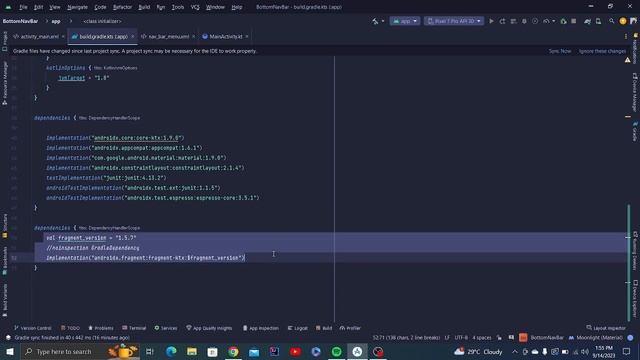Screen dimensions: 640x360
Task: Click Sync Now link in banner
Action: [560, 51]
